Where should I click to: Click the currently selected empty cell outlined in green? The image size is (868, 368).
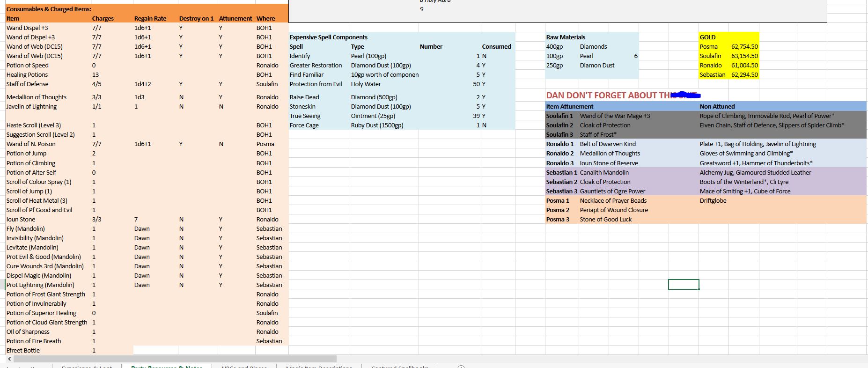tap(684, 285)
